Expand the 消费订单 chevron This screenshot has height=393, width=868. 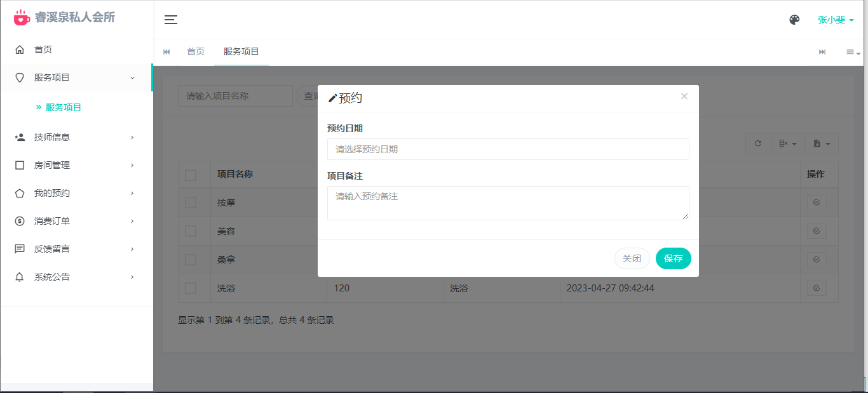coord(132,221)
